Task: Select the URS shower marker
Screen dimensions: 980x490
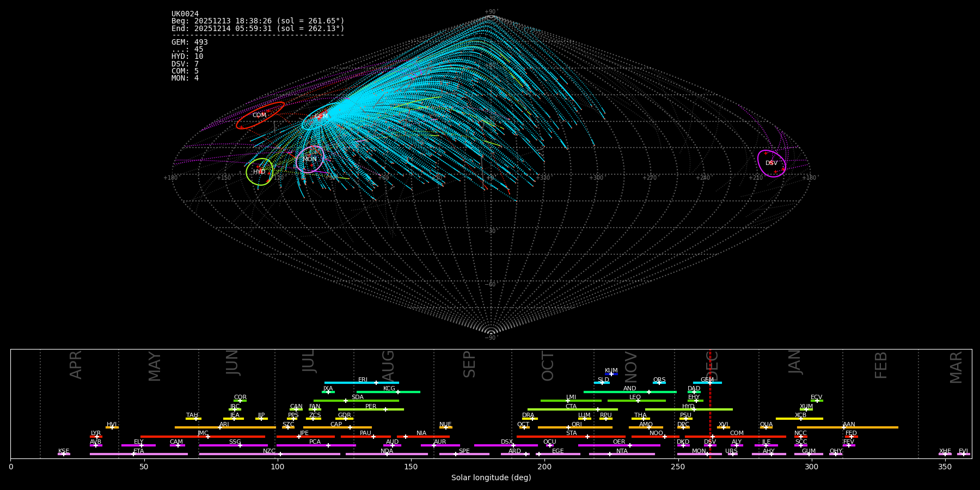Action: click(732, 454)
